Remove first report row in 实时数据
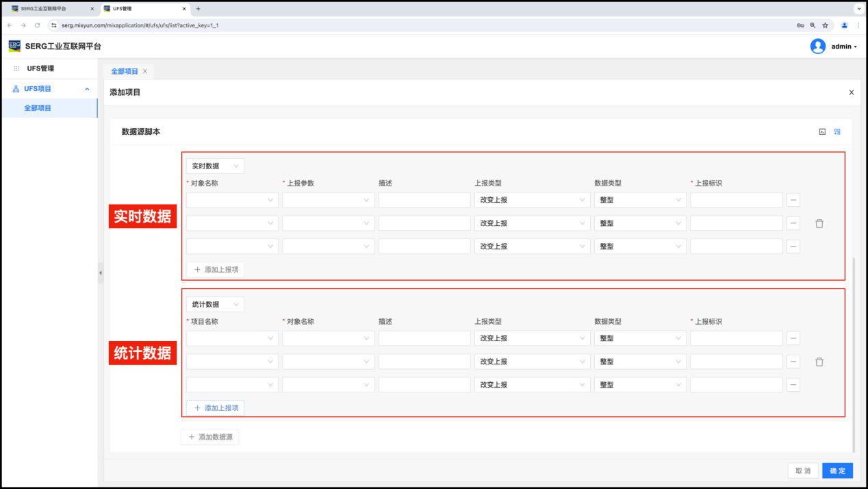 [793, 200]
